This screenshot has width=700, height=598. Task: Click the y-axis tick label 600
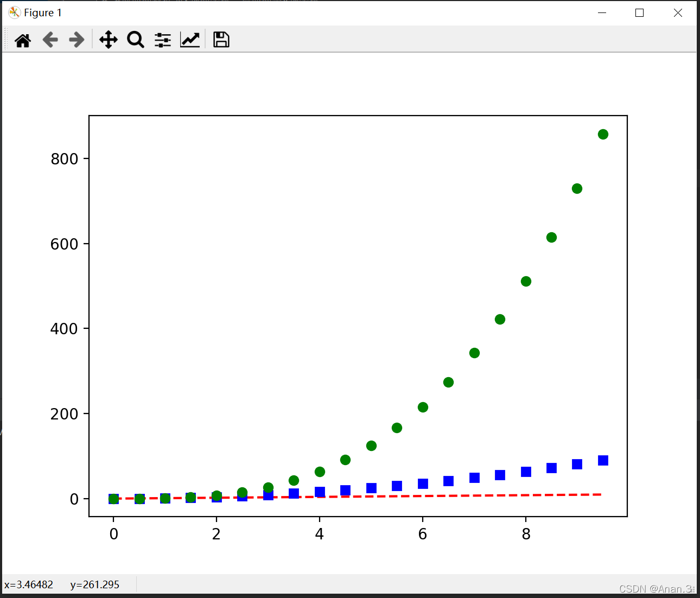pos(64,244)
